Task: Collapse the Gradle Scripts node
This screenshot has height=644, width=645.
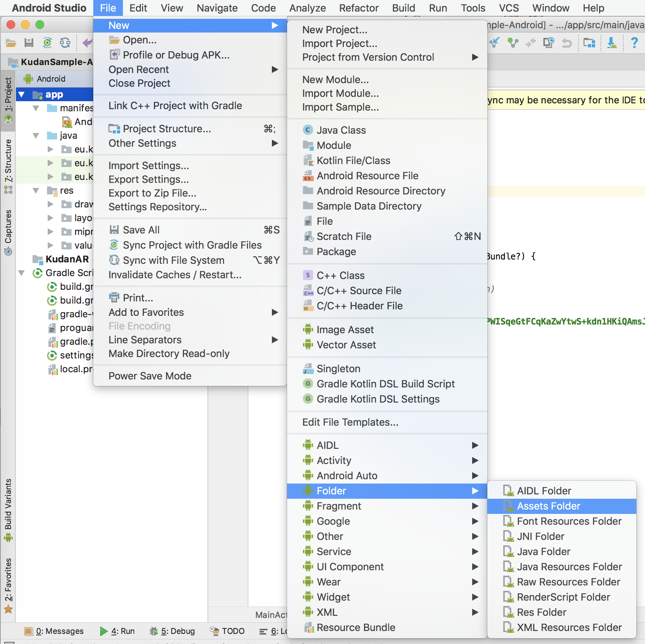Action: click(22, 273)
